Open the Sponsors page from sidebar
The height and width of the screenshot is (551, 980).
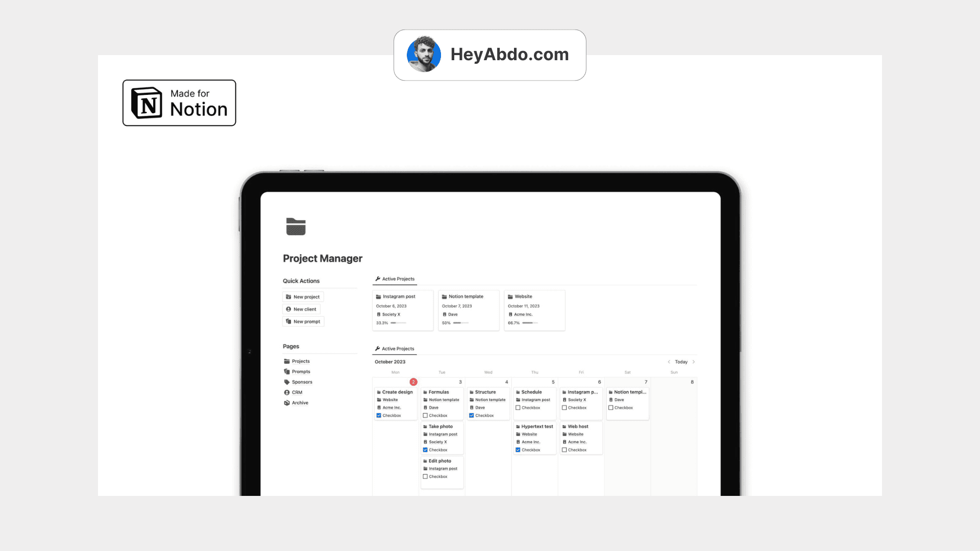coord(302,382)
